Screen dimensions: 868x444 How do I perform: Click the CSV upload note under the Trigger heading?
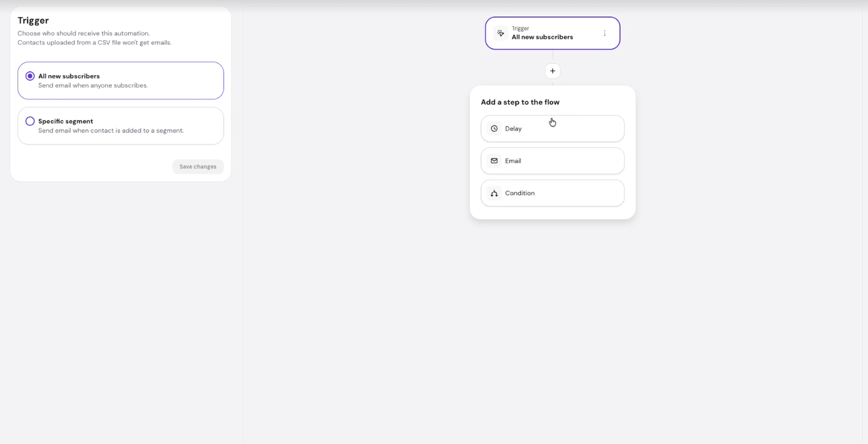tap(94, 43)
